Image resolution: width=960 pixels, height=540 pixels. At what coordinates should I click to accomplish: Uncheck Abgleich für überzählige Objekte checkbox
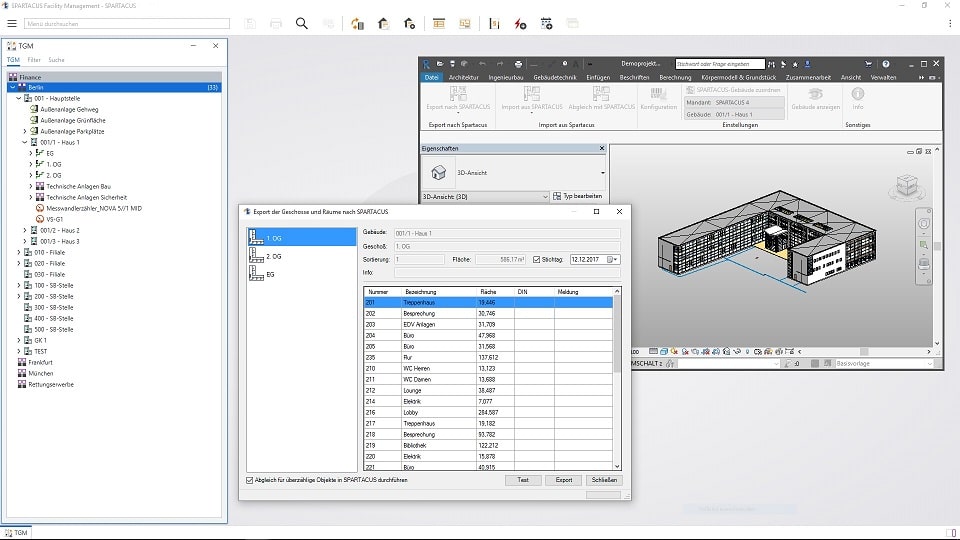(250, 480)
